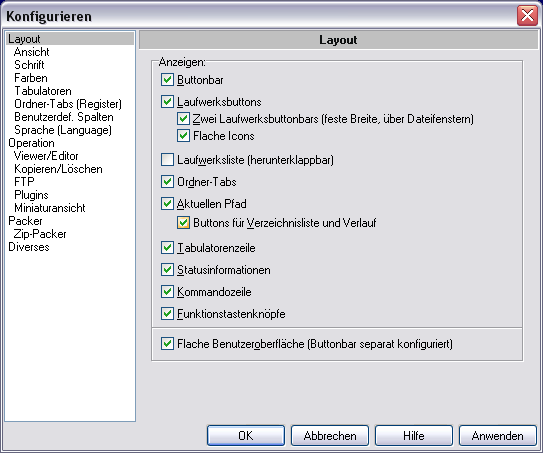Uncheck Ordner-Tabs display option

(x=167, y=181)
